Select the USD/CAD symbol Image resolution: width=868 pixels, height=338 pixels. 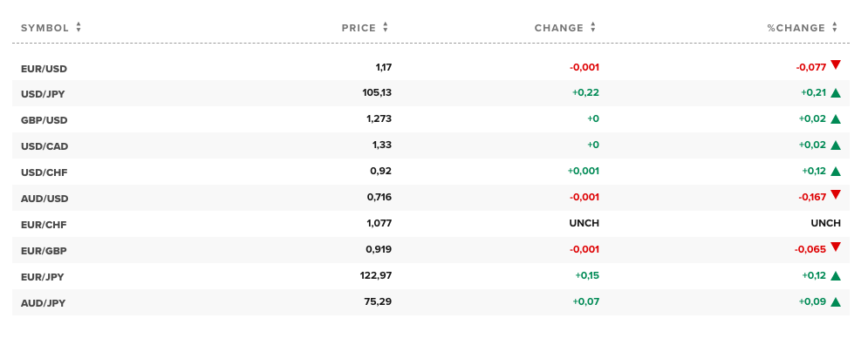(x=44, y=146)
